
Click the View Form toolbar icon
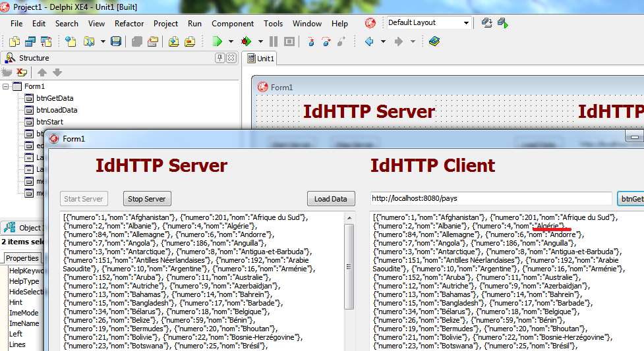coord(30,41)
